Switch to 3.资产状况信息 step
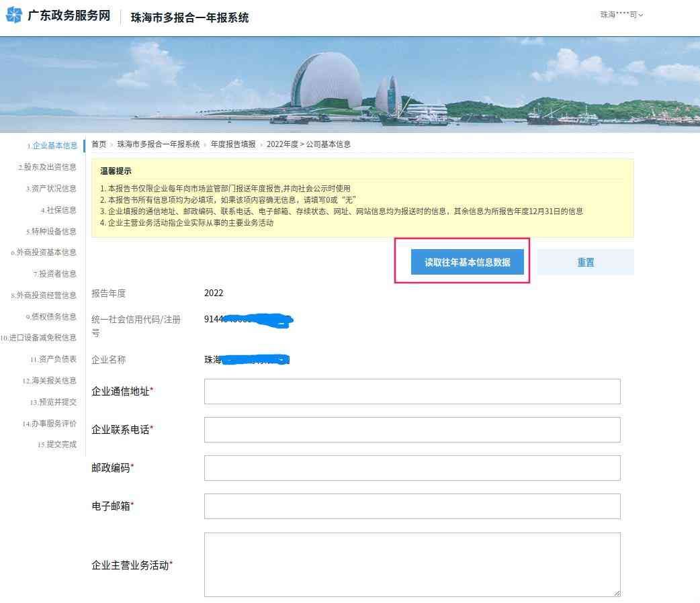Screen dimensions: 700x603 (52, 189)
